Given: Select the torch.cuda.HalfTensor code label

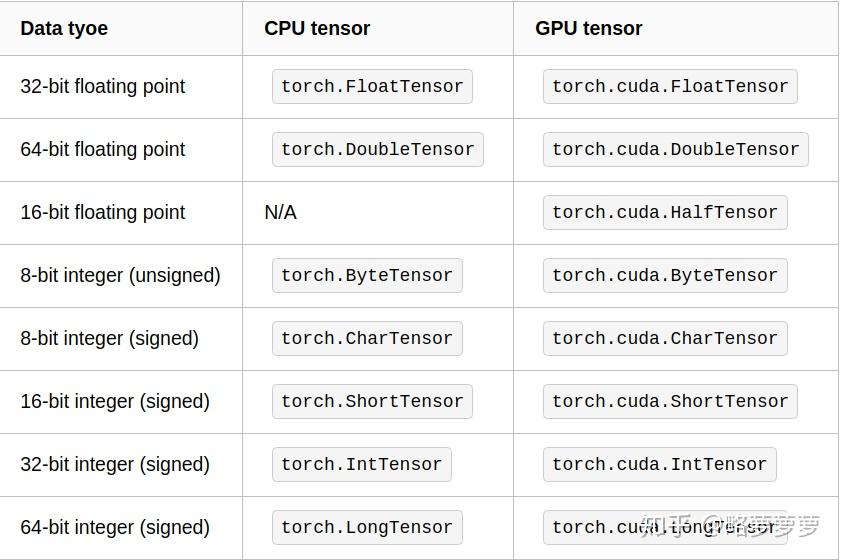Looking at the screenshot, I should coord(664,212).
